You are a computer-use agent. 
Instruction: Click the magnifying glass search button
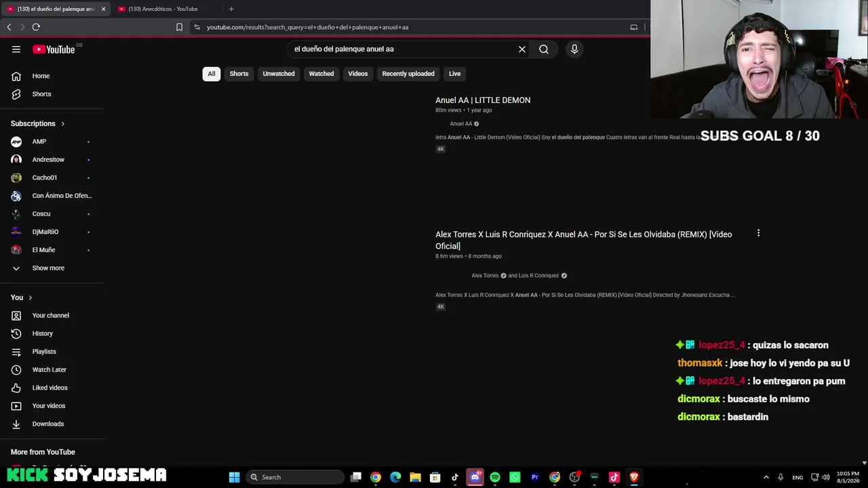tap(544, 49)
